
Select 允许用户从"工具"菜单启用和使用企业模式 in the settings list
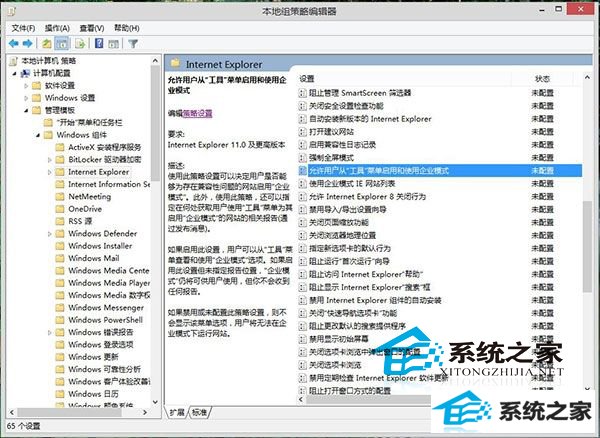(440, 171)
